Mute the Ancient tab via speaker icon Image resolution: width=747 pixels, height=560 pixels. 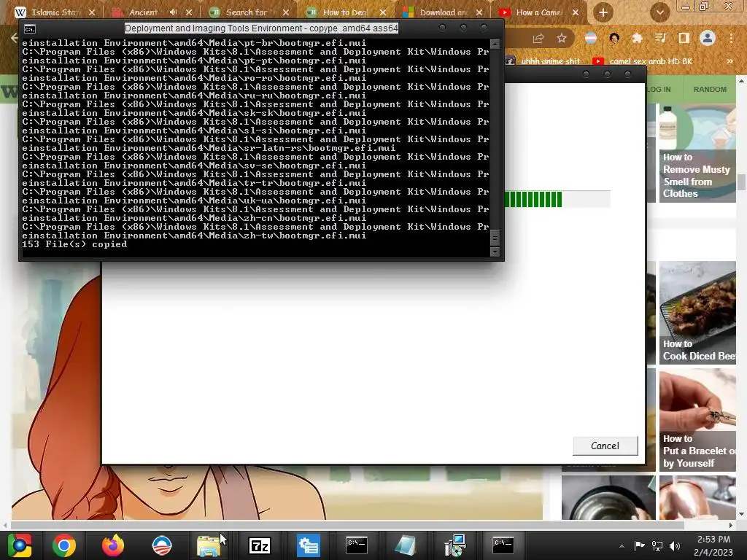tap(174, 12)
